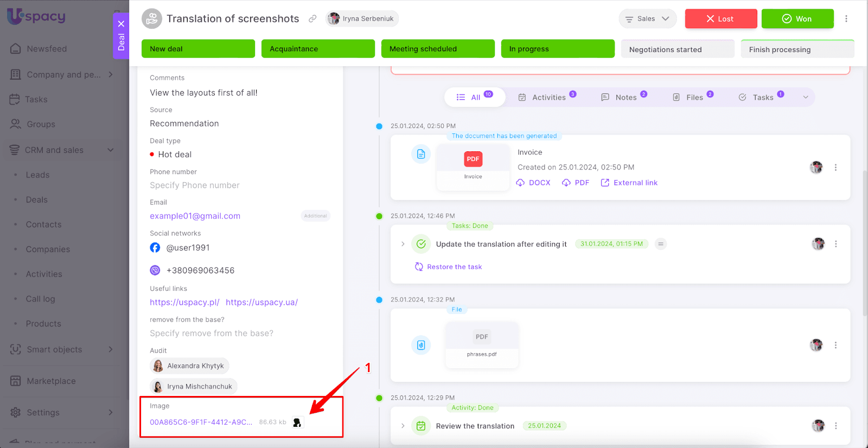Switch to the Notes tab
This screenshot has width=868, height=448.
pyautogui.click(x=624, y=98)
